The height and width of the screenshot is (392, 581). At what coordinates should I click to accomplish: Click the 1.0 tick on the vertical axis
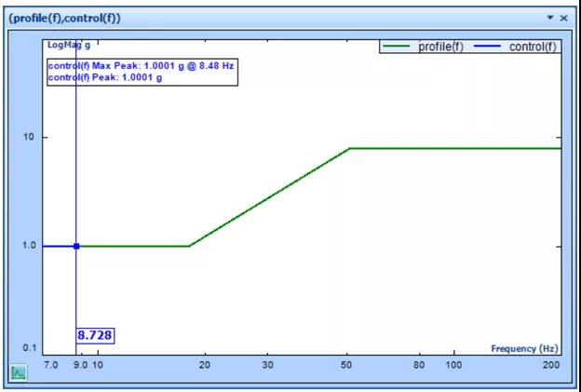click(x=29, y=246)
